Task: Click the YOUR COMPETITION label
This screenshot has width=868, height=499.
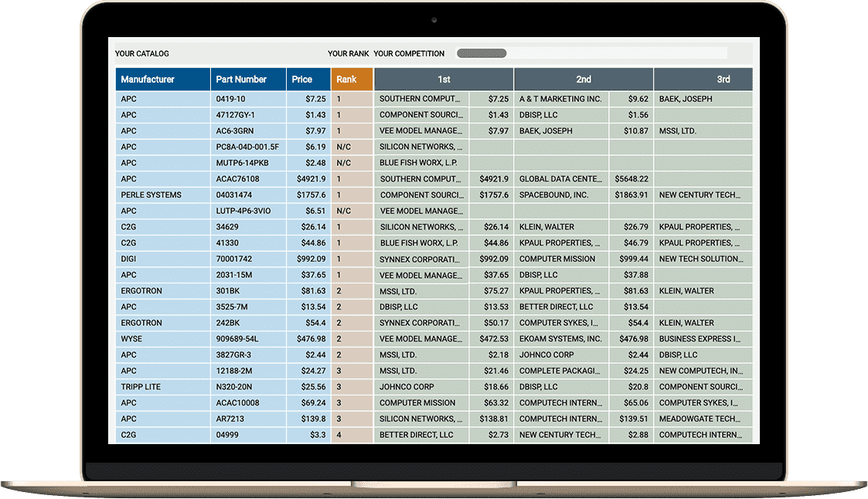Action: click(x=409, y=53)
